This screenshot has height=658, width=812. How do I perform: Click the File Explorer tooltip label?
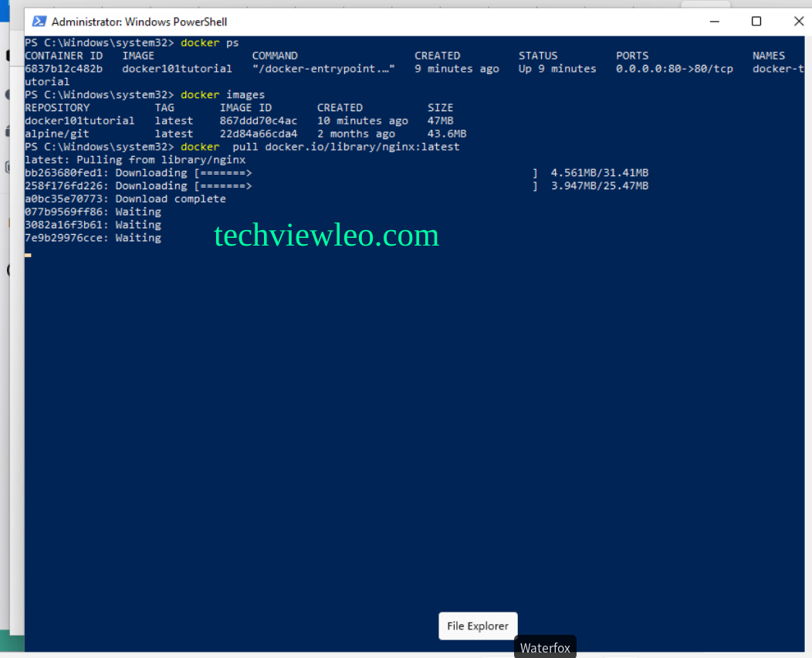click(478, 626)
